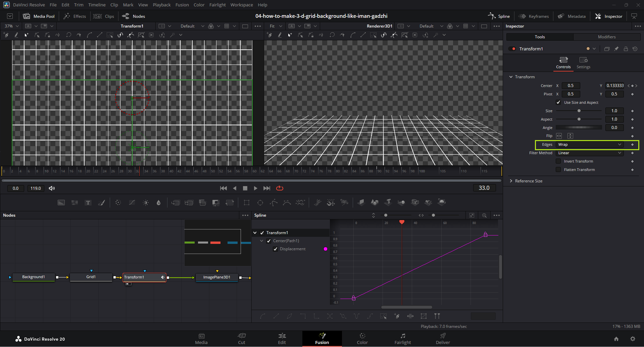This screenshot has width=644, height=347.
Task: Uncheck Use Size and Aspect
Action: coord(558,102)
